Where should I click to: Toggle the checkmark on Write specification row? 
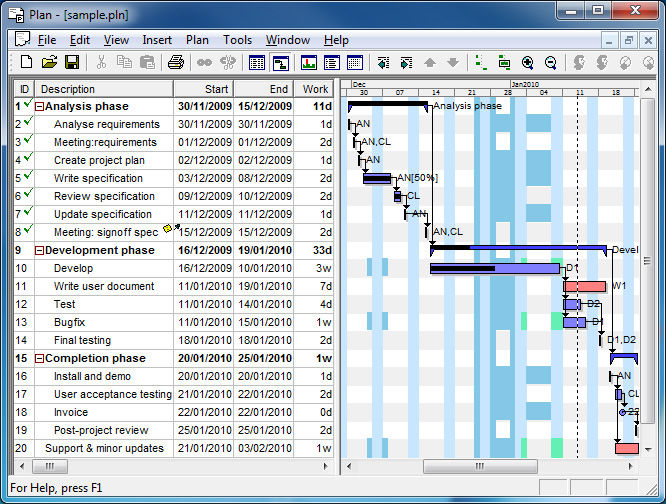click(x=28, y=175)
